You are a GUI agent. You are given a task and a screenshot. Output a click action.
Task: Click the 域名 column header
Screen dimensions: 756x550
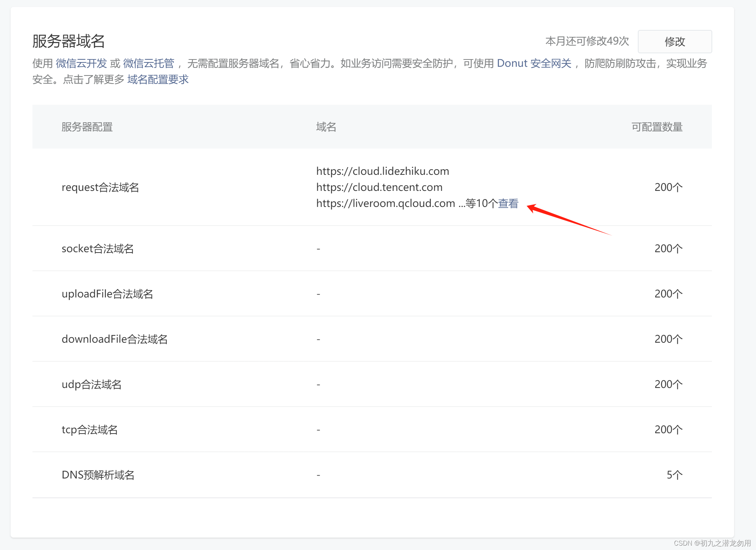326,127
